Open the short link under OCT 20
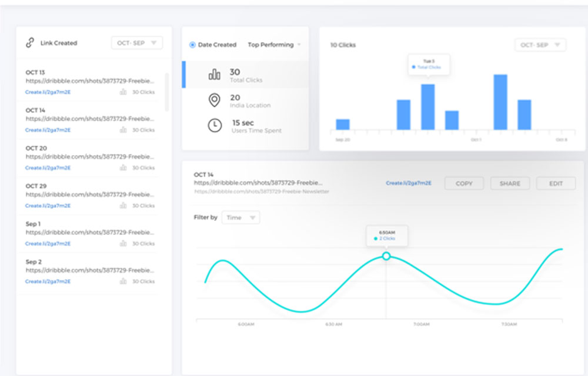Image resolution: width=588 pixels, height=376 pixels. coord(48,168)
